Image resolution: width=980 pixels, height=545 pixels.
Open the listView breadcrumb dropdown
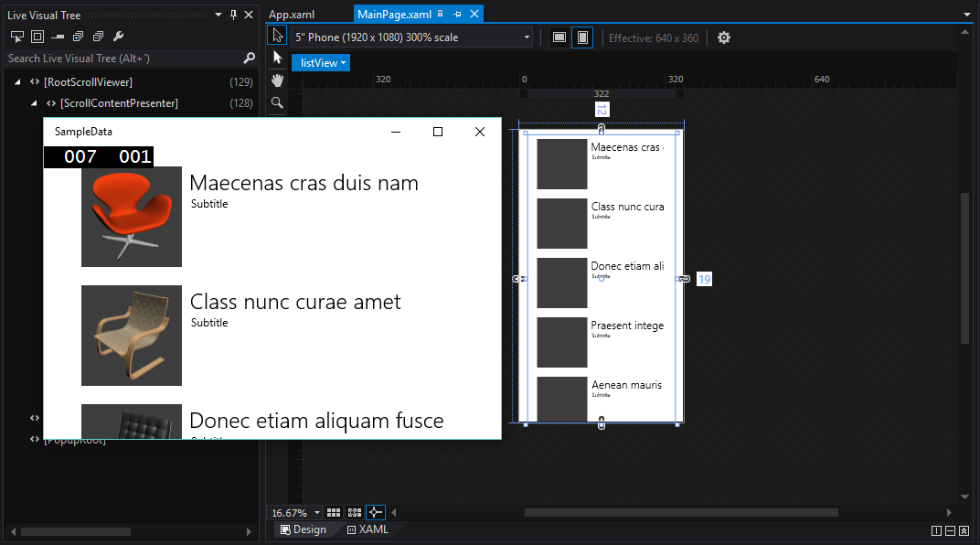[321, 62]
